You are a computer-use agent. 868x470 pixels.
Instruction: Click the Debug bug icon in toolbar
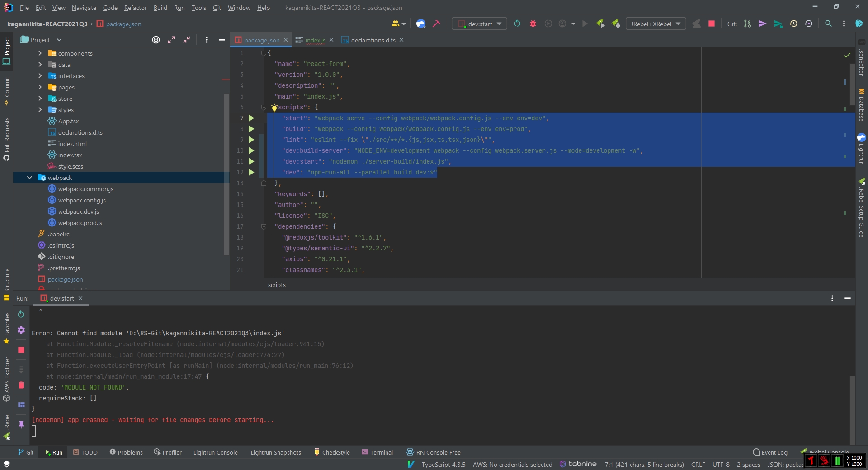533,24
